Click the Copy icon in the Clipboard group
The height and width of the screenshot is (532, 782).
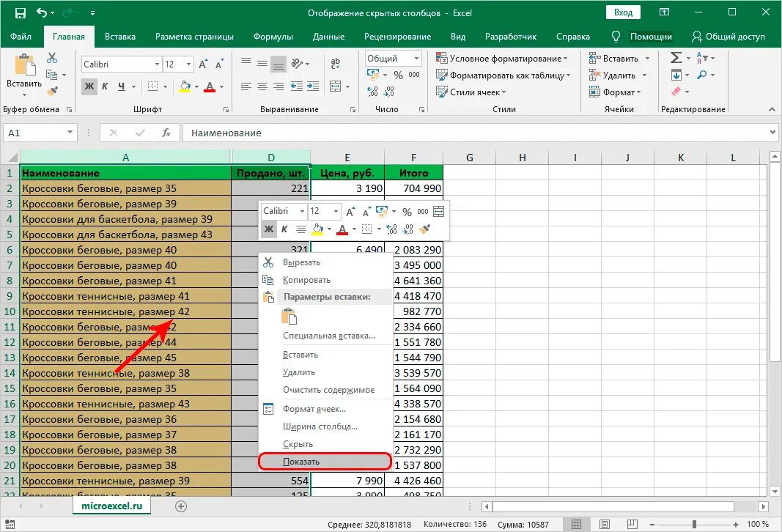pyautogui.click(x=51, y=75)
